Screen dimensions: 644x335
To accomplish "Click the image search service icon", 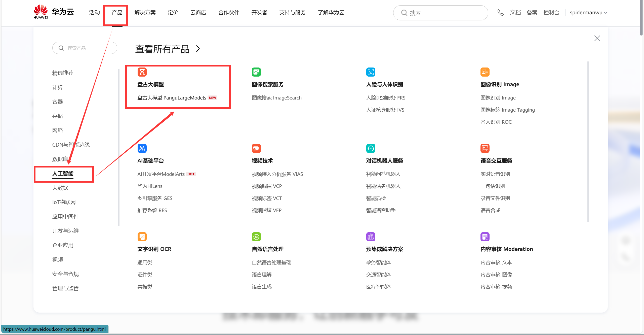I will pos(256,72).
